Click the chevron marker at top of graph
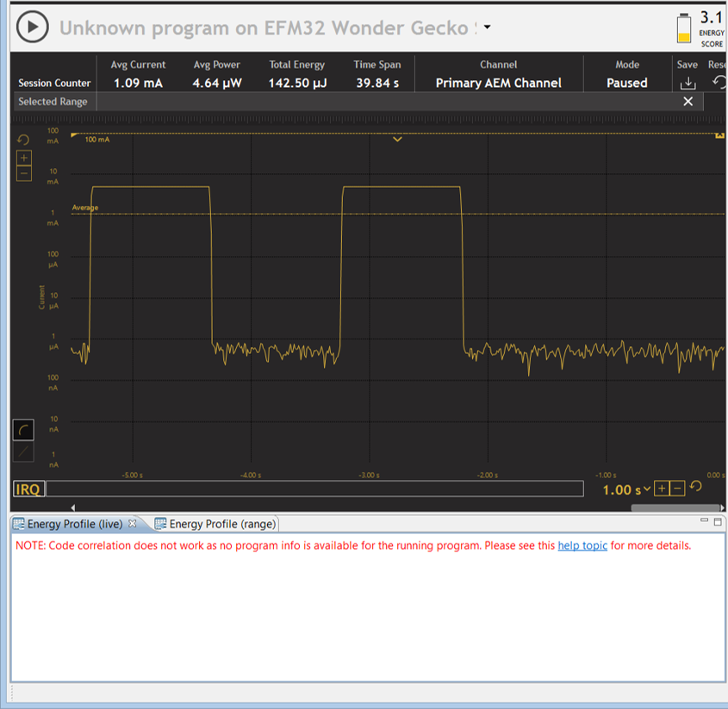728x709 pixels. click(397, 139)
